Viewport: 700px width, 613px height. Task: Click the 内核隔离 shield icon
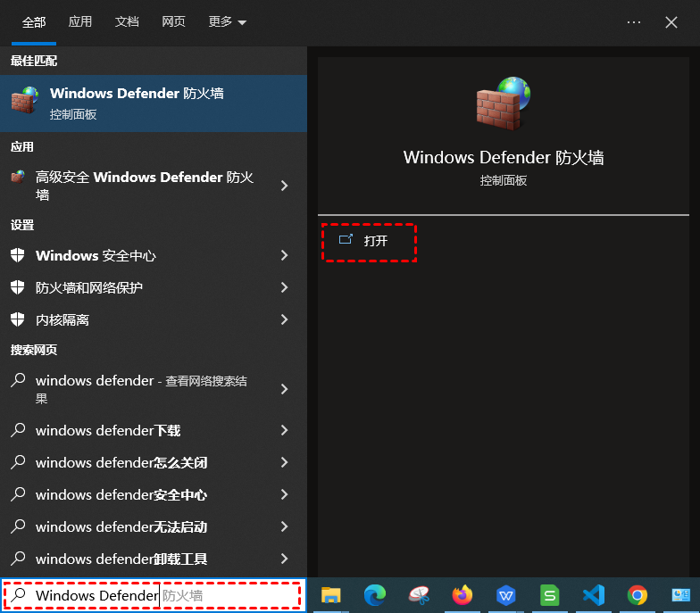point(18,319)
